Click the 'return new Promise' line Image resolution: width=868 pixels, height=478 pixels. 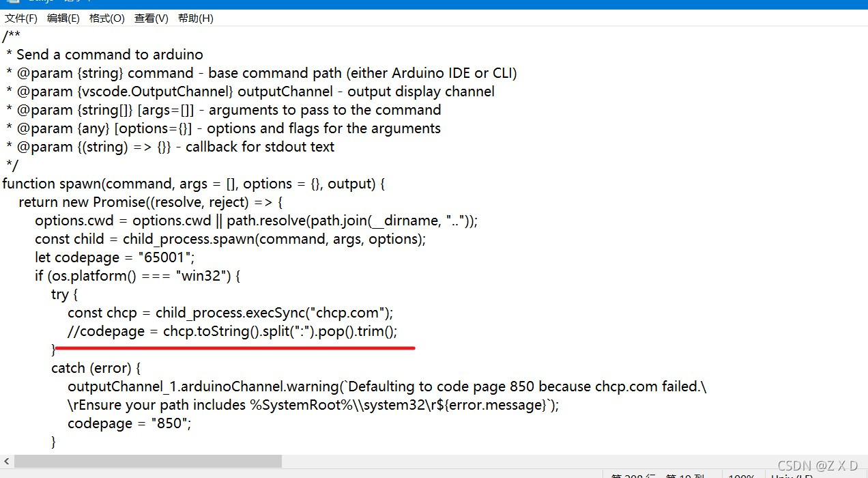pyautogui.click(x=151, y=202)
